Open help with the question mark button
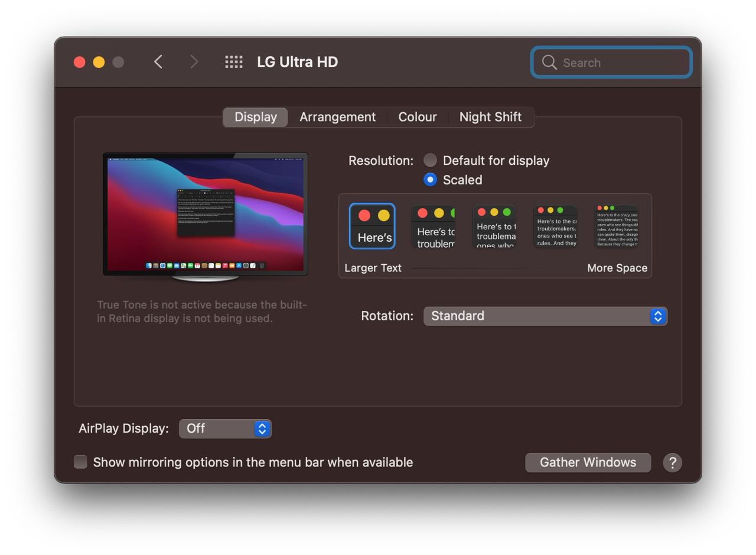This screenshot has width=756, height=555. pyautogui.click(x=672, y=462)
